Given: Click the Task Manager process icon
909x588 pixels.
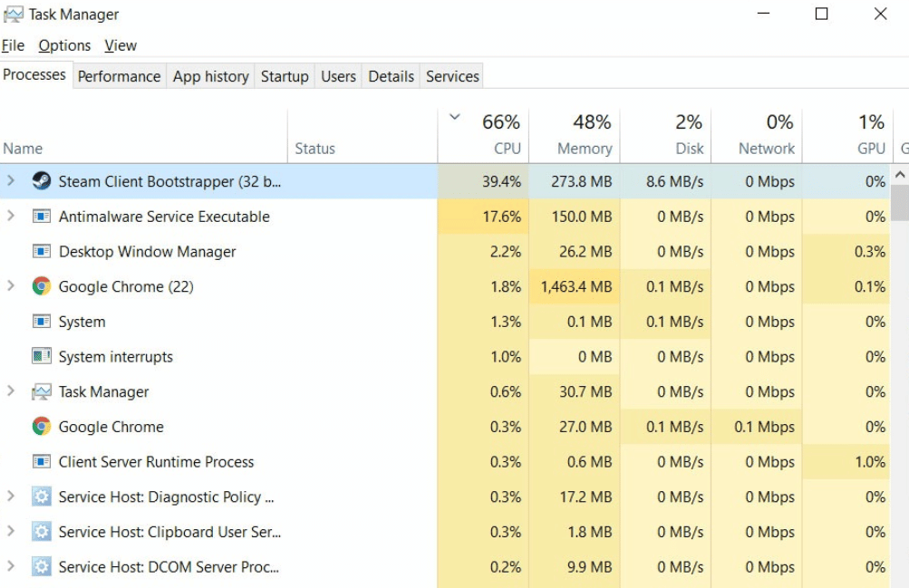Looking at the screenshot, I should (41, 391).
